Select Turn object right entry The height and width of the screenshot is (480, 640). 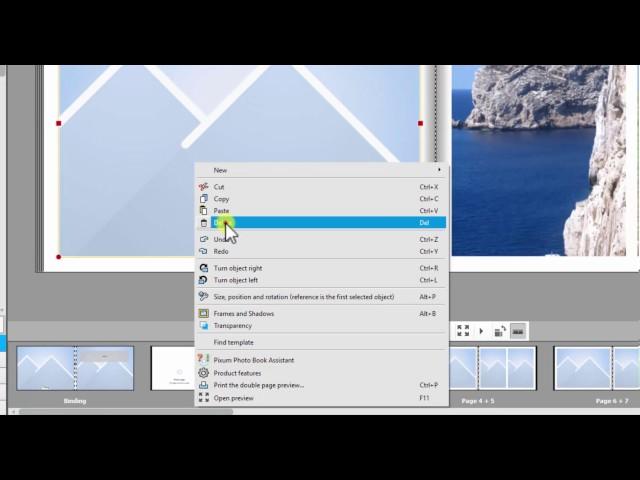point(322,268)
